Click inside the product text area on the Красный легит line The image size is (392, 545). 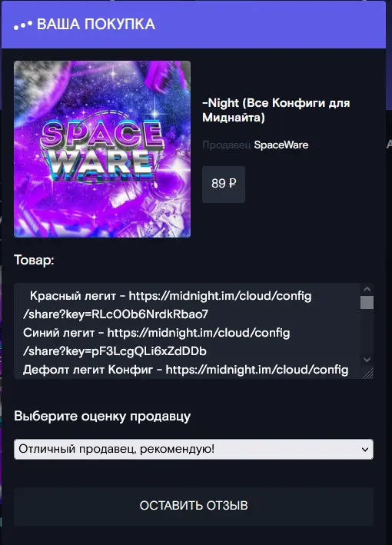(x=171, y=296)
